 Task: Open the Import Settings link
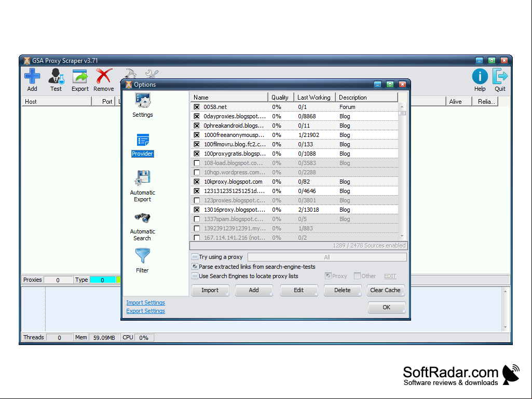[x=145, y=302]
